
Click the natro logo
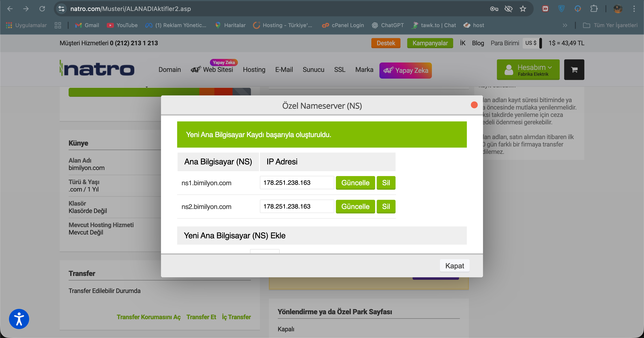pos(97,68)
